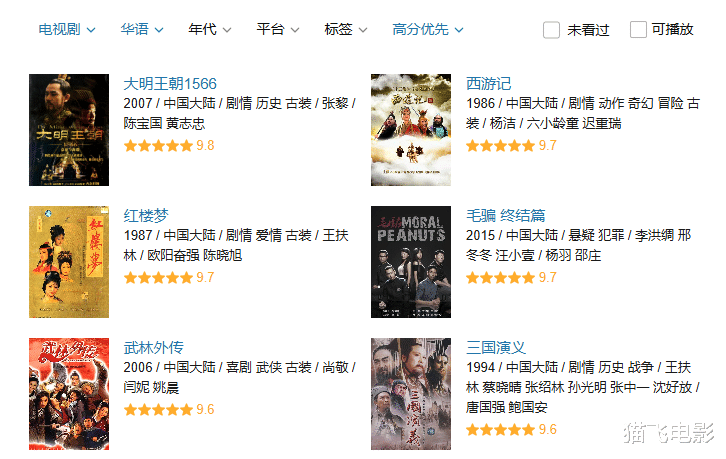Click the star rating of 三国演义

coord(511,430)
